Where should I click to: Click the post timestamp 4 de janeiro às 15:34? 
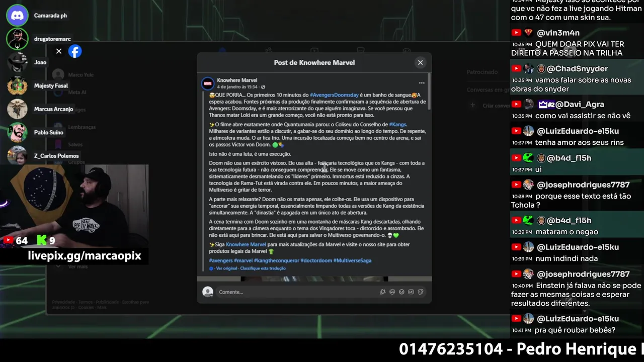[238, 87]
